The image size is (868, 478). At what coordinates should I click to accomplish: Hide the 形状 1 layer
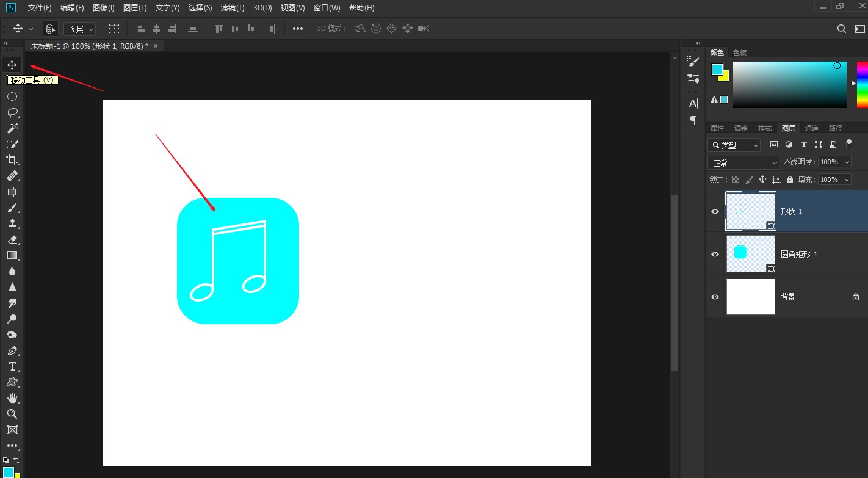tap(715, 211)
